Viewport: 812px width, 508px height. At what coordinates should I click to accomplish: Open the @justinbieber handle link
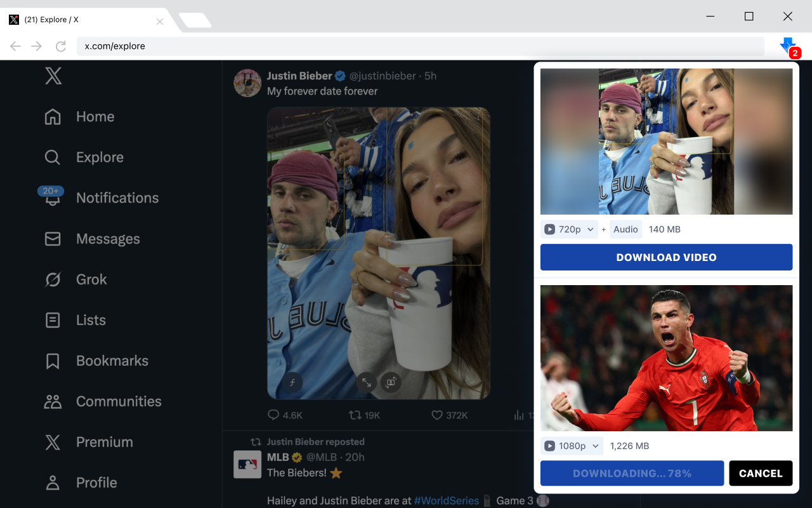click(383, 76)
